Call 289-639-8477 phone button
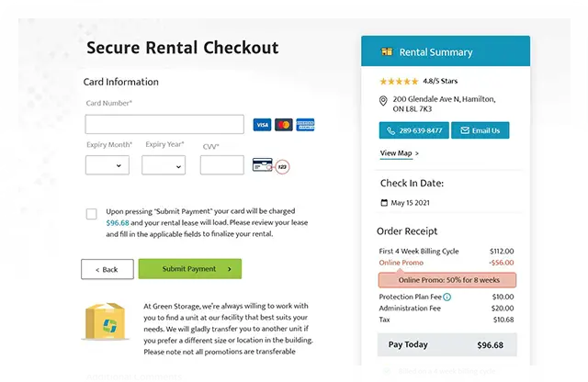 [x=413, y=130]
